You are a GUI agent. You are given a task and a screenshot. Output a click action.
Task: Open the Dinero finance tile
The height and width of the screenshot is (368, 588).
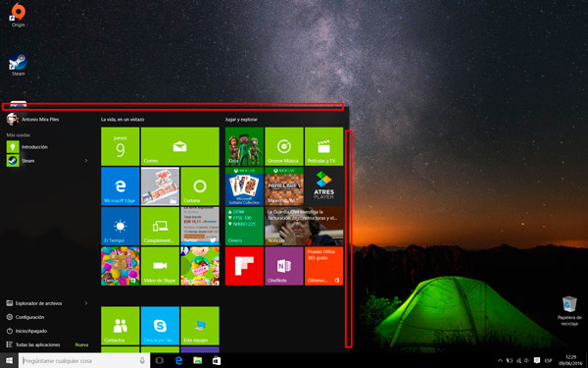pos(244,226)
